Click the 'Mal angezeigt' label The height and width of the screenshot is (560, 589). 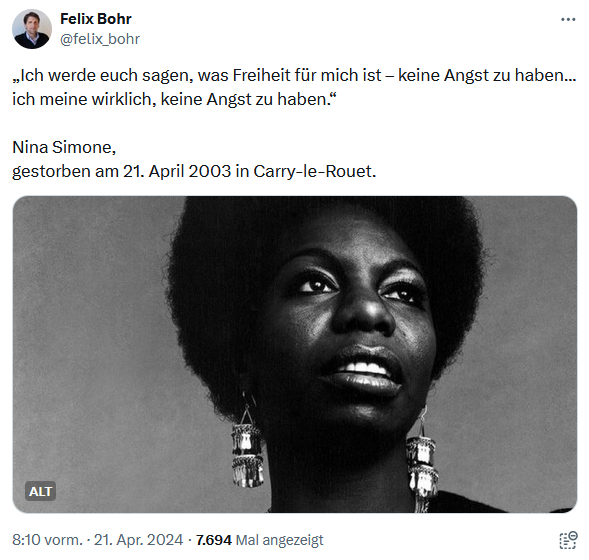279,540
